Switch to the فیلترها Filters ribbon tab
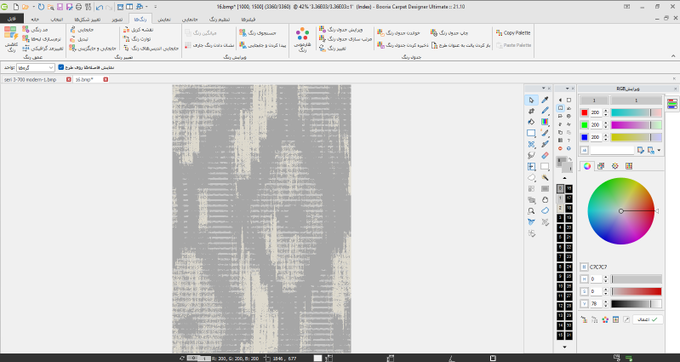Viewport: 680px width, 362px height. [248, 20]
